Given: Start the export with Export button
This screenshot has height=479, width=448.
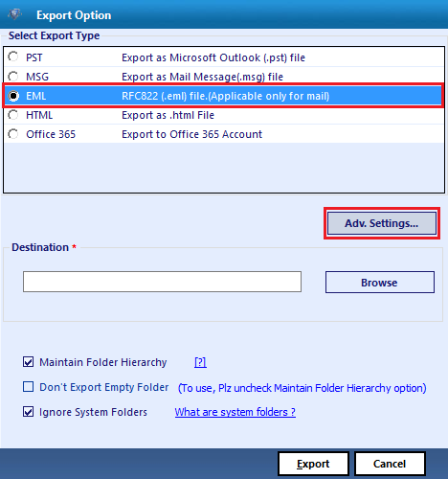Looking at the screenshot, I should coord(313,464).
